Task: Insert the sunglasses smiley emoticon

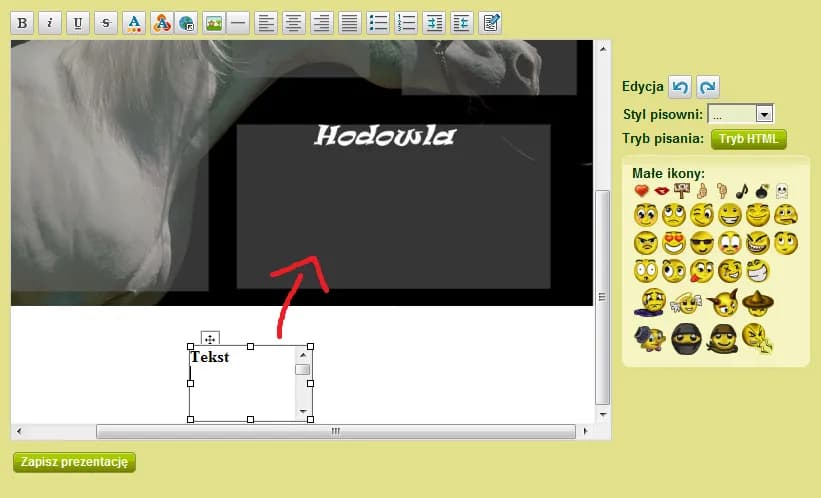Action: [x=701, y=242]
